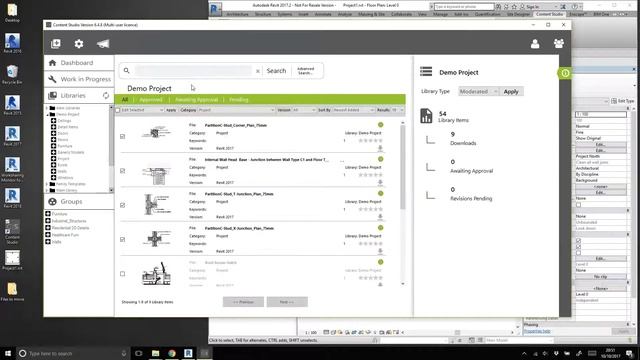Show All items tab in green bar
This screenshot has height=360, width=640.
point(125,100)
